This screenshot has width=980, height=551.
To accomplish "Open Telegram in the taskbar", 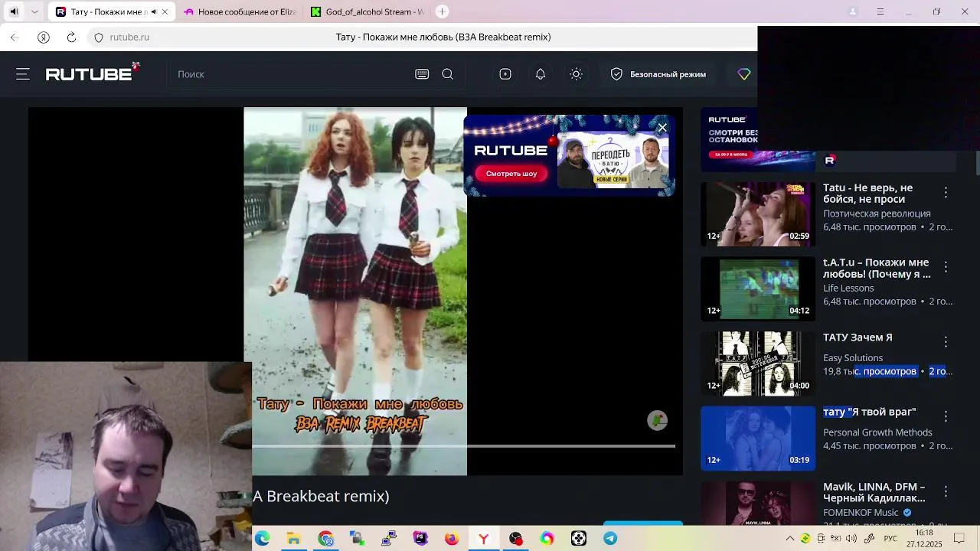I will point(610,539).
